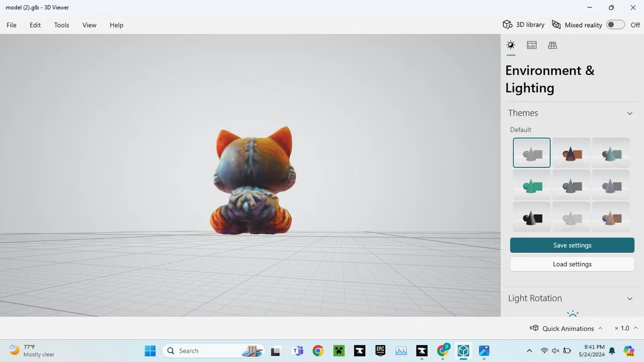Image resolution: width=644 pixels, height=362 pixels.
Task: Open the File menu
Action: coord(12,25)
